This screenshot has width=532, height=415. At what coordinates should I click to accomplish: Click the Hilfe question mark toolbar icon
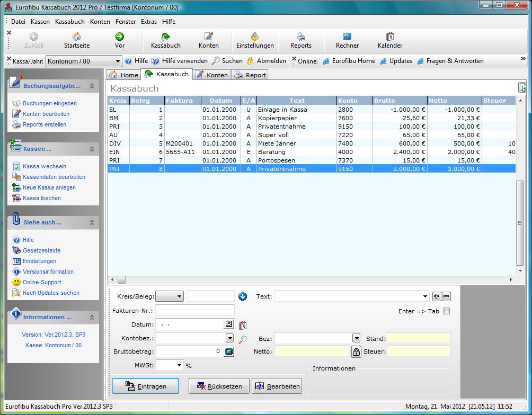coord(128,61)
